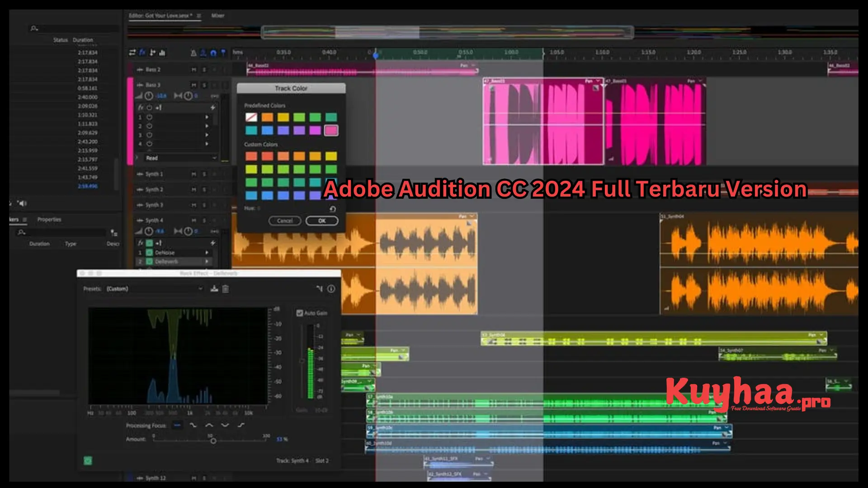The image size is (868, 488).
Task: Toggle Bass 3 effect slot 1 power
Action: (x=149, y=117)
